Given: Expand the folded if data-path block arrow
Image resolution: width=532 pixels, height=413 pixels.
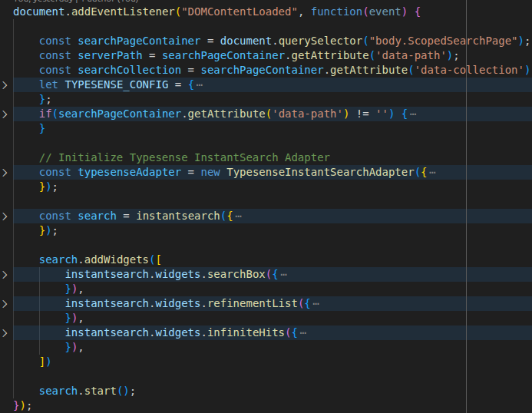Looking at the screenshot, I should (5, 114).
